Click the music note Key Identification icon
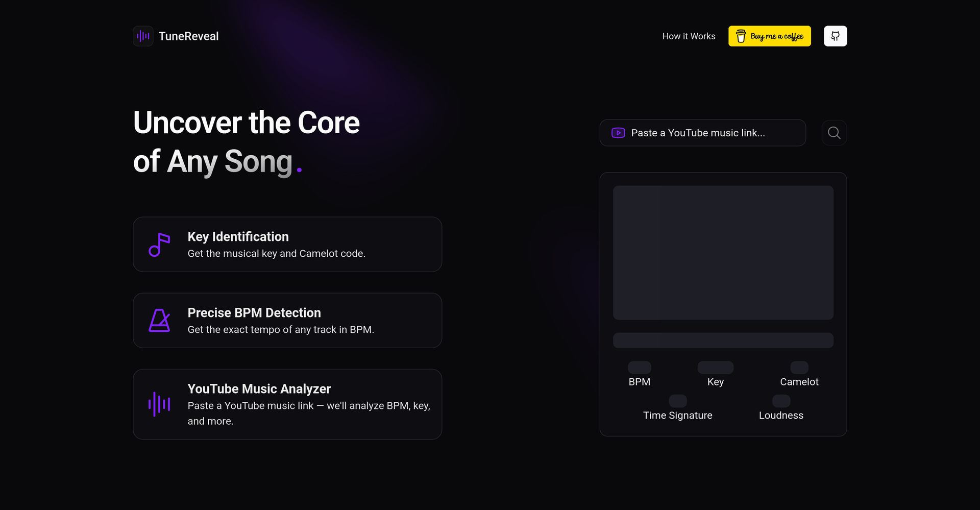Screen dimensions: 980x510 [x=159, y=245]
